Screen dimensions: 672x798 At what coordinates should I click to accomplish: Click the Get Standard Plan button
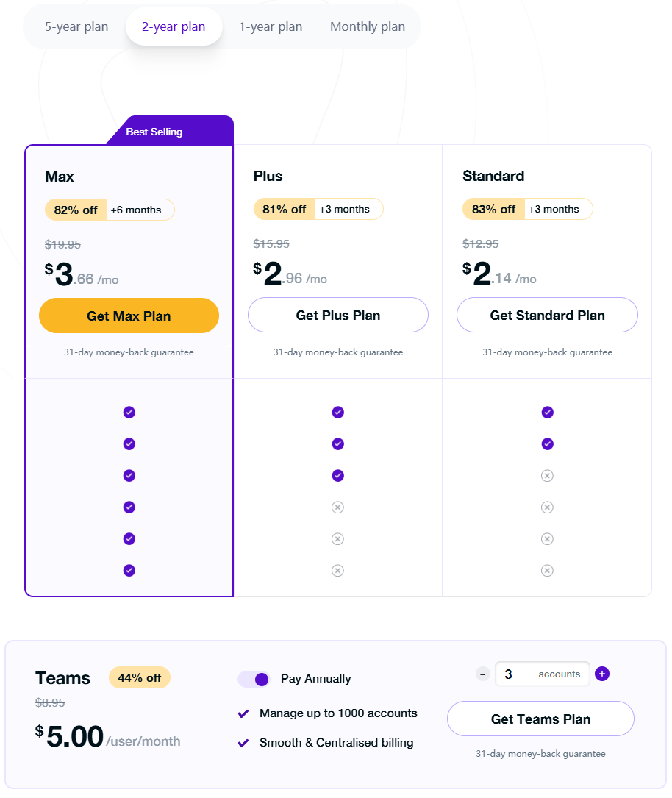pos(547,316)
